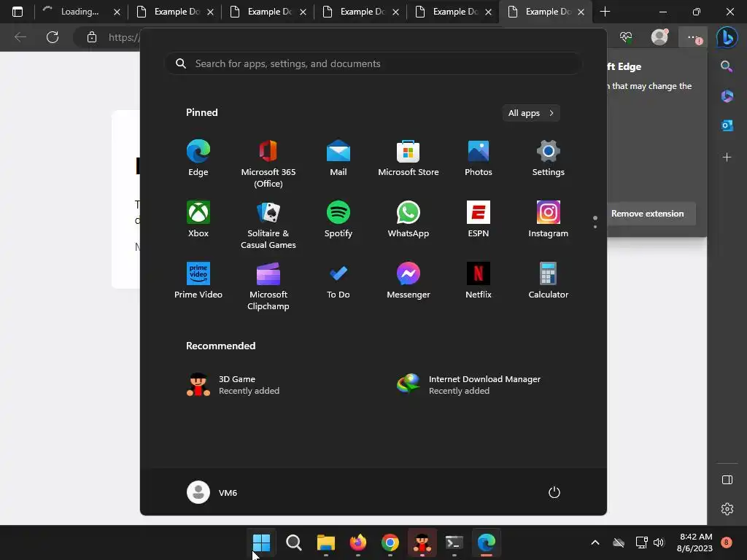The height and width of the screenshot is (560, 747).
Task: Open Edge browser essentials heart icon
Action: click(626, 37)
